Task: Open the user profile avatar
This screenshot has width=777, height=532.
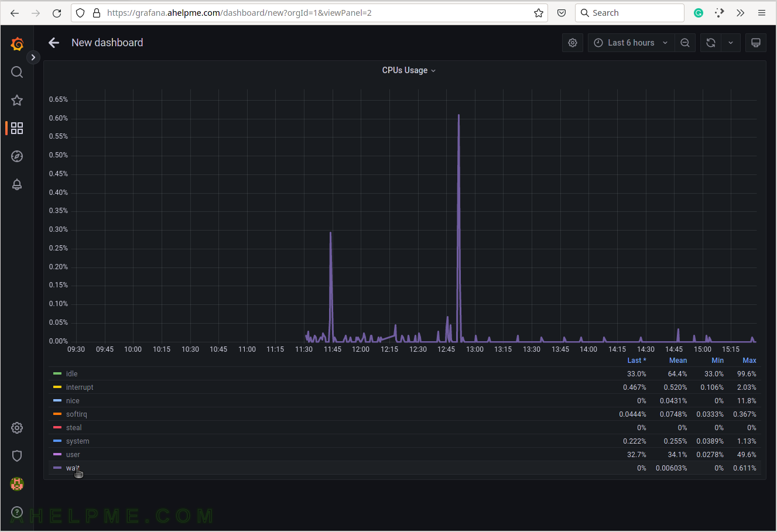Action: click(x=17, y=484)
